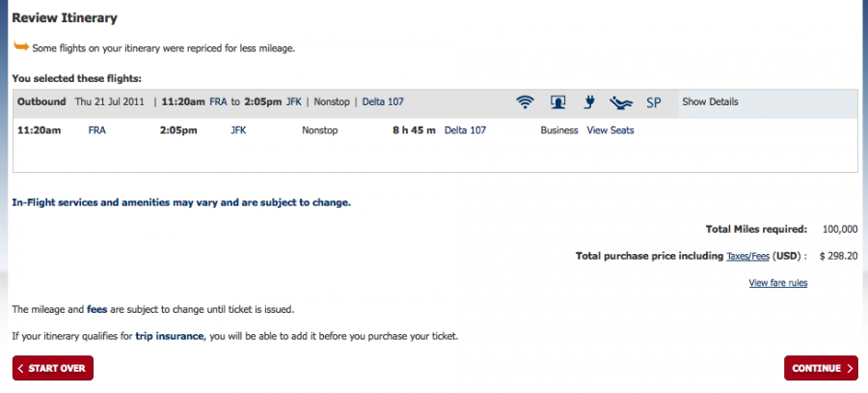Screen dimensions: 868x393
Task: Open the Taxes/Fees link
Action: (x=747, y=256)
